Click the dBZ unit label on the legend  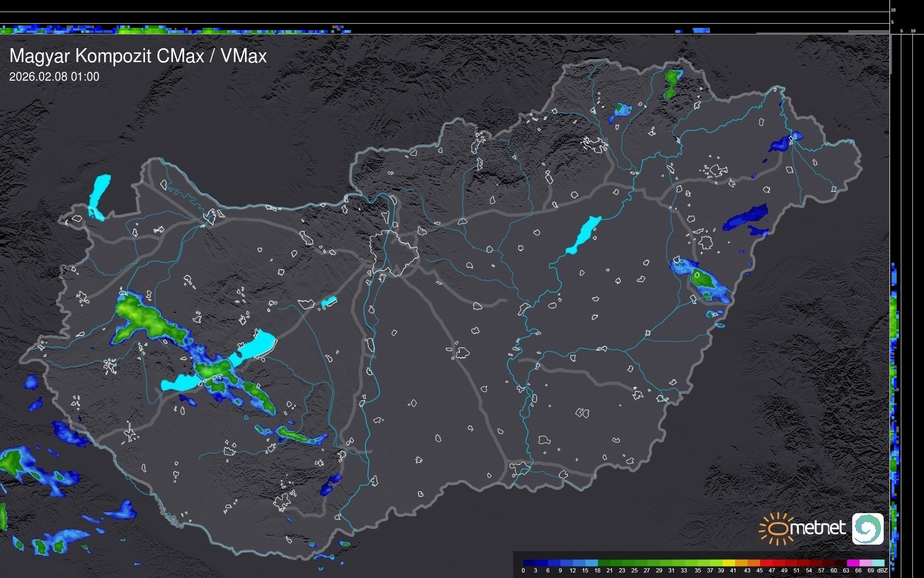pyautogui.click(x=882, y=571)
